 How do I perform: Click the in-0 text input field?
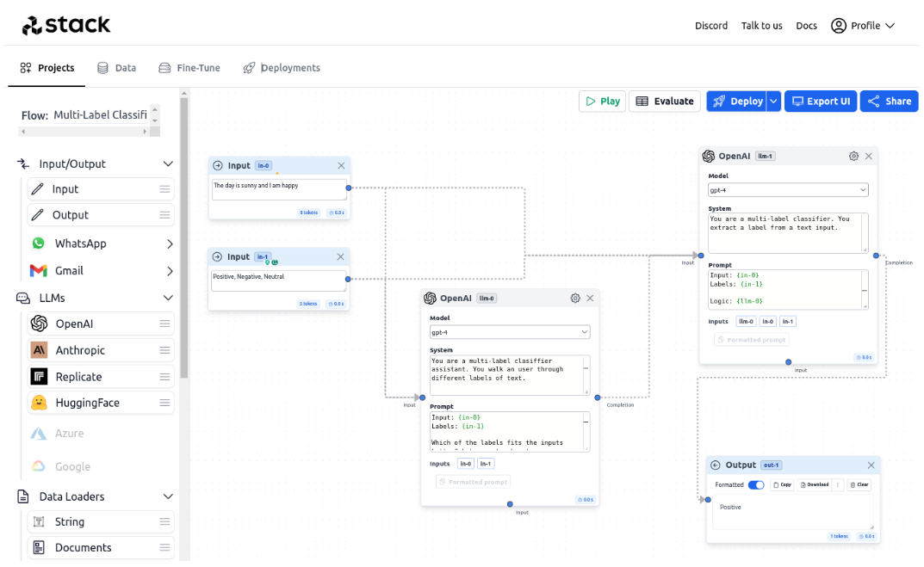(279, 189)
